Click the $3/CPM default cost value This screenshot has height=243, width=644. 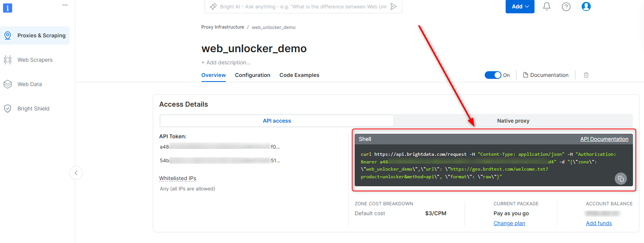click(436, 213)
